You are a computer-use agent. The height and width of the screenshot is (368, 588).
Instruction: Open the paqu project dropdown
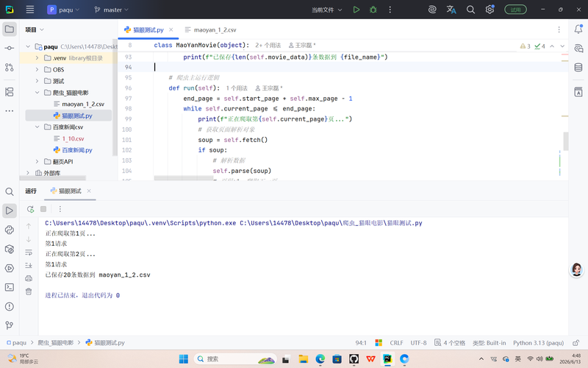pyautogui.click(x=63, y=10)
